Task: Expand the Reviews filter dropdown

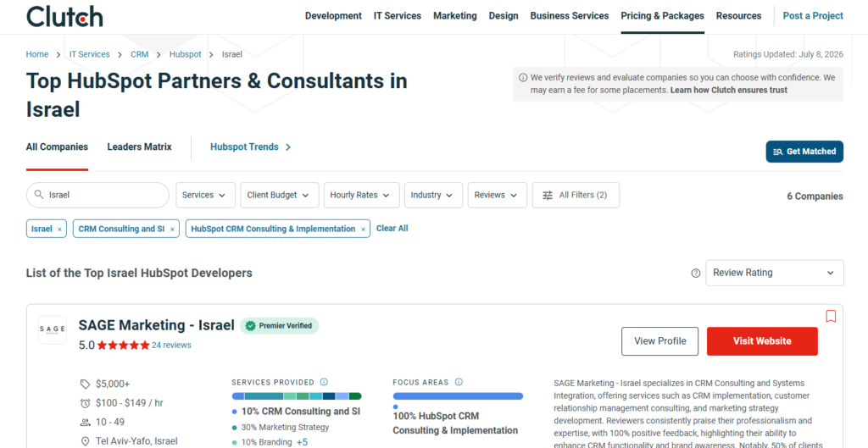Action: click(x=497, y=196)
